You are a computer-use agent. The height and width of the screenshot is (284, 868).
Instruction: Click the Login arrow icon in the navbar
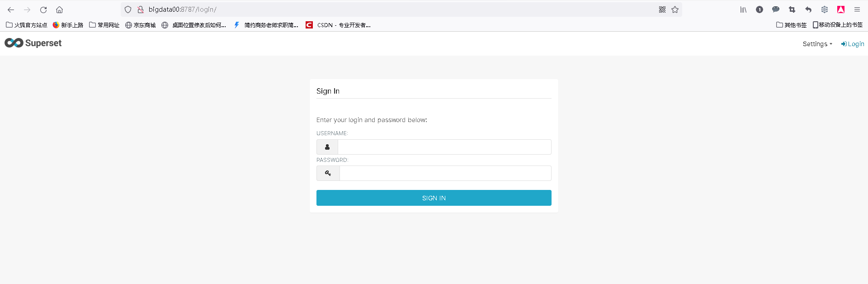point(844,44)
